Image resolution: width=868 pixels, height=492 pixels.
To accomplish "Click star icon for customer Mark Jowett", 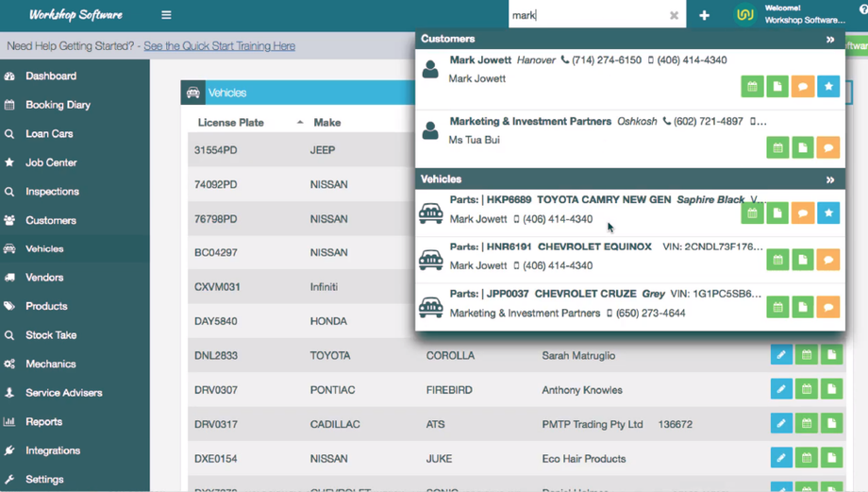I will coord(827,87).
